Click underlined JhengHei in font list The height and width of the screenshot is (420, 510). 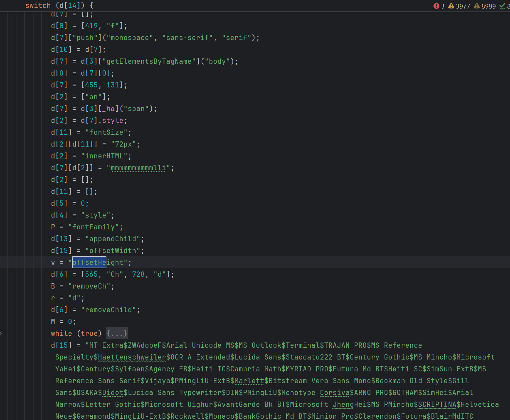tap(350, 405)
